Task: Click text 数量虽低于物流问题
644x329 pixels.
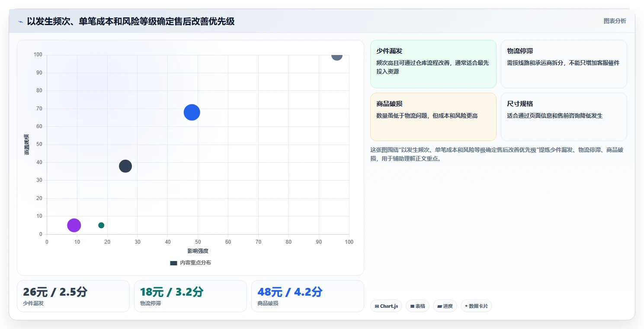Action: [x=401, y=116]
